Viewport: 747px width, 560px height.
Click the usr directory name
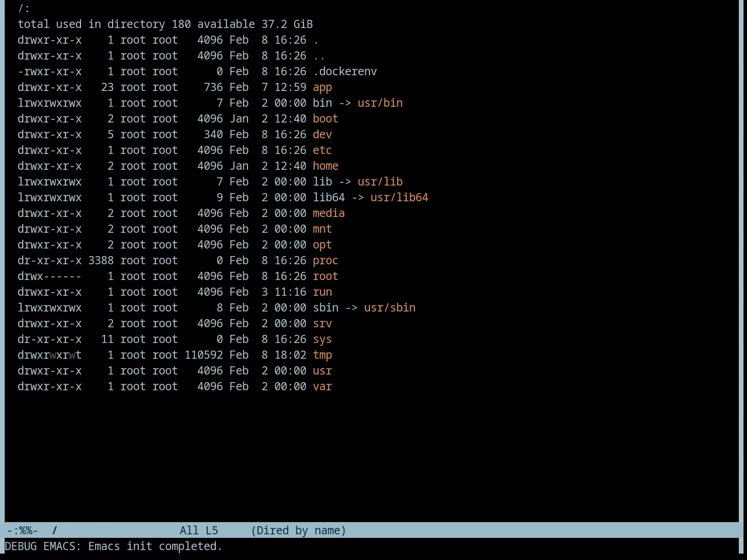(x=322, y=371)
